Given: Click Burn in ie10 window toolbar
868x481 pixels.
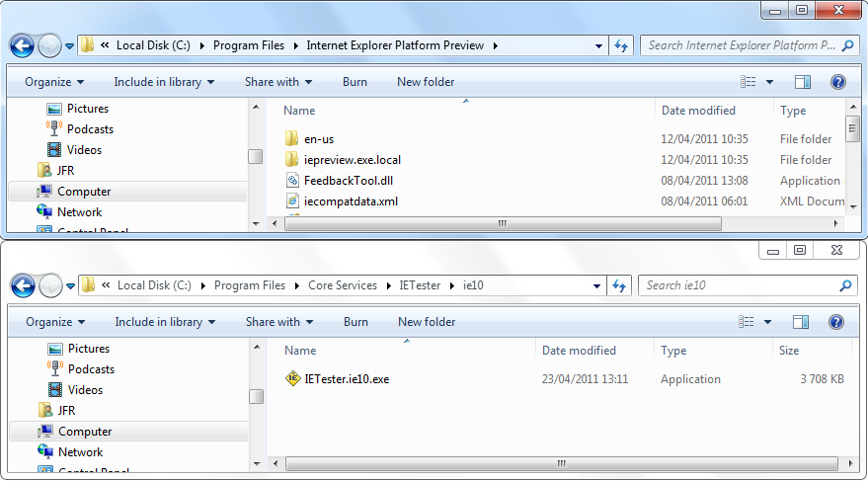Looking at the screenshot, I should [355, 322].
